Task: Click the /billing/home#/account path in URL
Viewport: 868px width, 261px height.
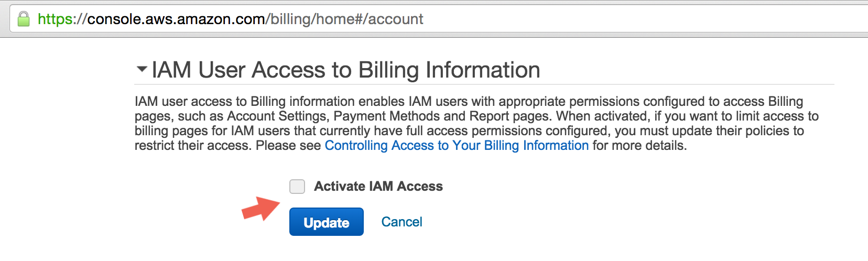Action: [344, 19]
